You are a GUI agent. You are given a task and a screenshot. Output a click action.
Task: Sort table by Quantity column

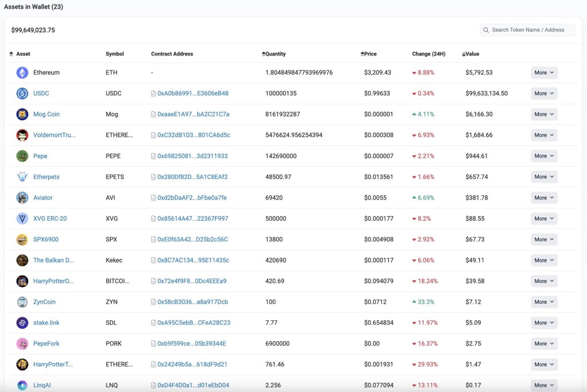(x=275, y=54)
